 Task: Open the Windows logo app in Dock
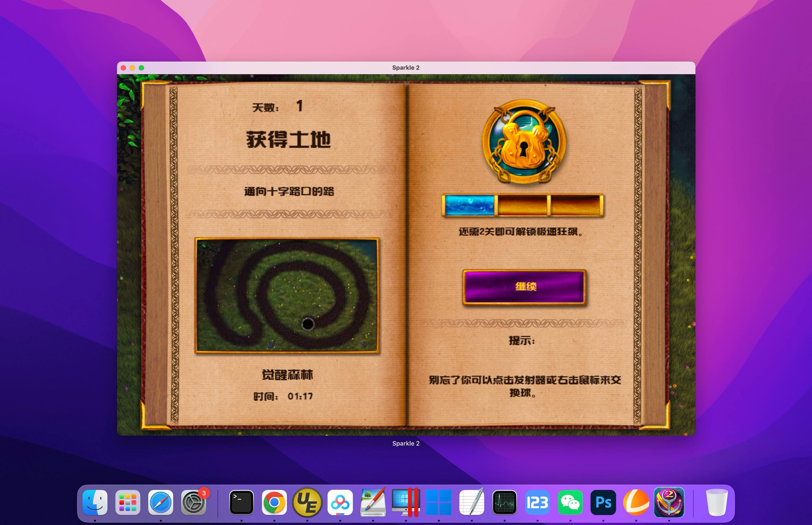tap(439, 502)
